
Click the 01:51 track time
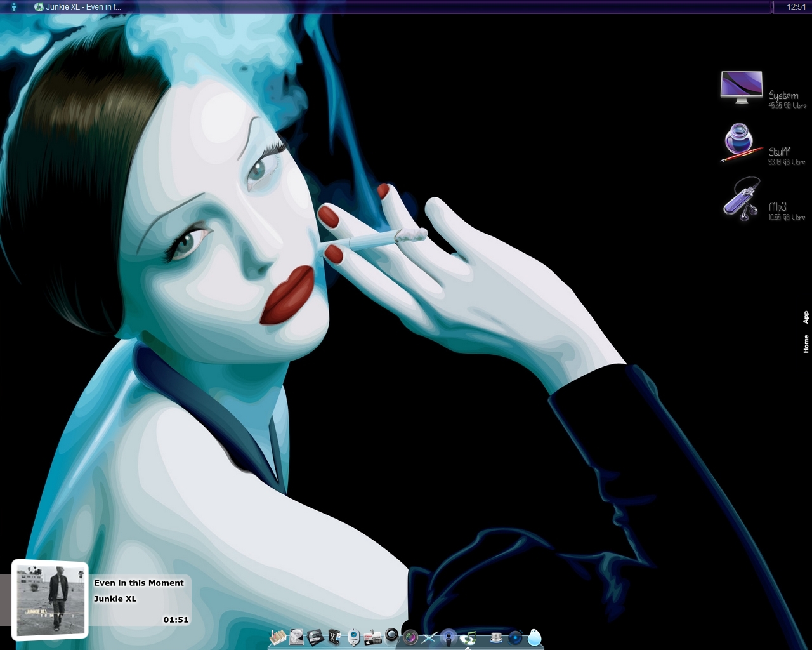(x=176, y=620)
